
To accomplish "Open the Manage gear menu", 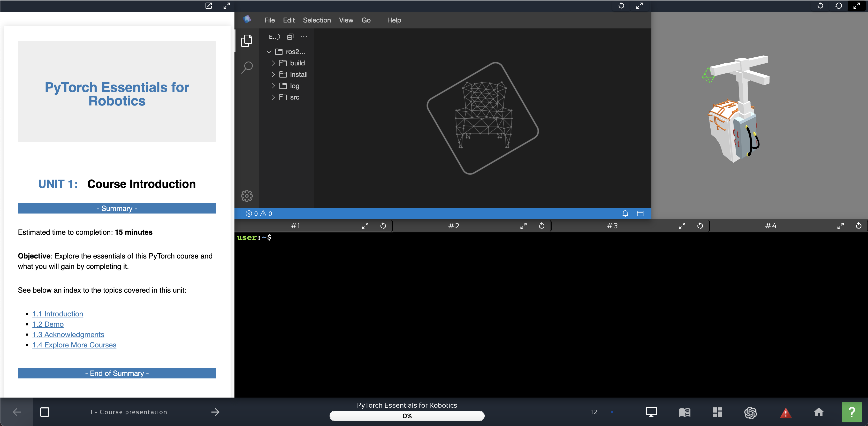I will pyautogui.click(x=247, y=196).
